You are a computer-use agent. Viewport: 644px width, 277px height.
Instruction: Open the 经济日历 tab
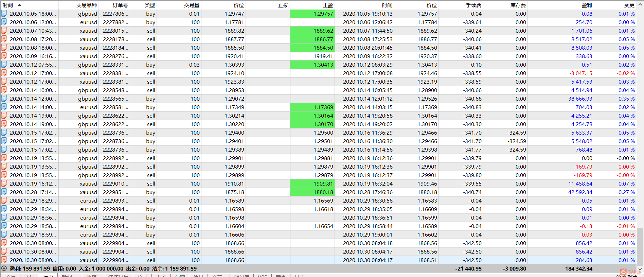pyautogui.click(x=118, y=276)
